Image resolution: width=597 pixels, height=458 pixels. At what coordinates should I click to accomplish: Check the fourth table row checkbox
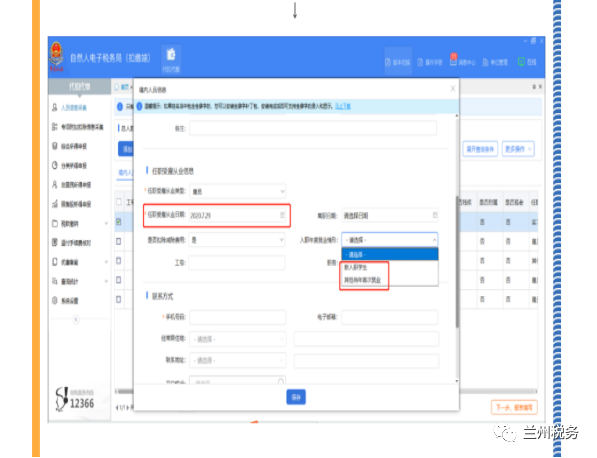click(119, 280)
